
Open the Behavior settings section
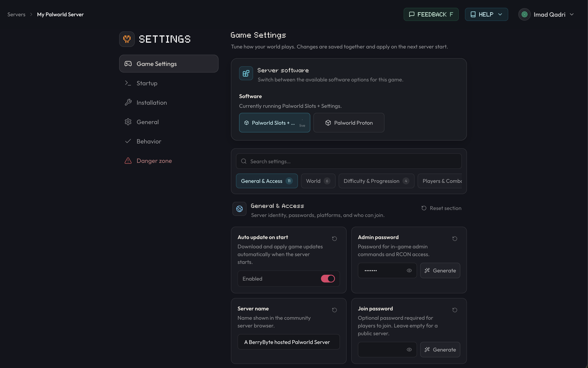click(169, 141)
